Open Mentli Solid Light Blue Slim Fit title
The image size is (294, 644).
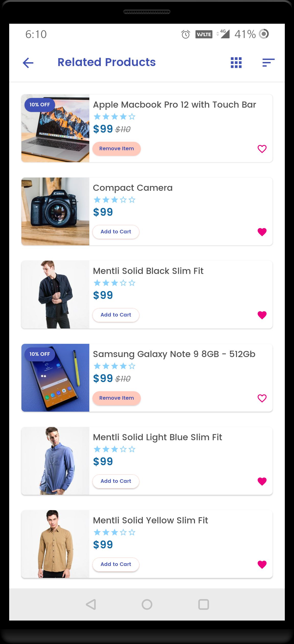157,437
